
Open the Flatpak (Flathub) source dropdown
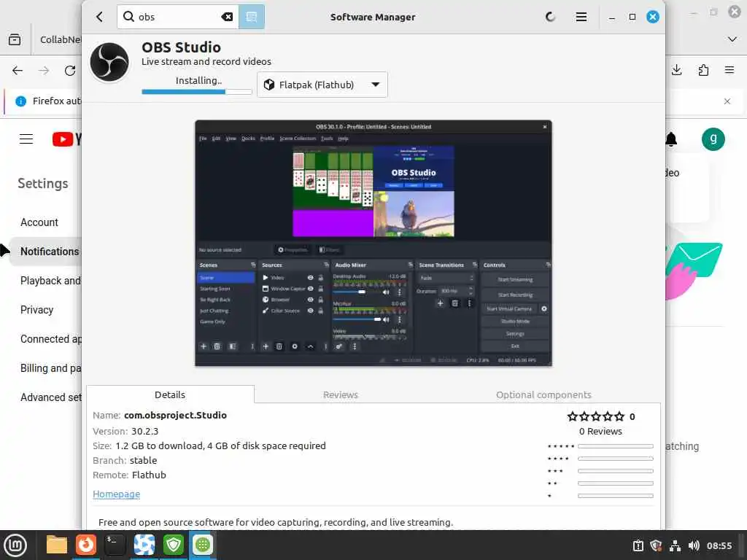[322, 85]
